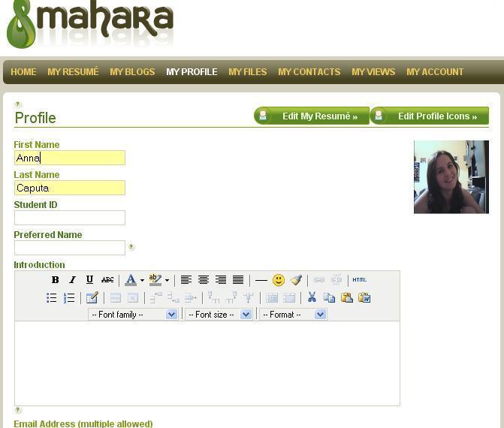
Task: Click the First Name field containing Anna
Action: [x=70, y=158]
